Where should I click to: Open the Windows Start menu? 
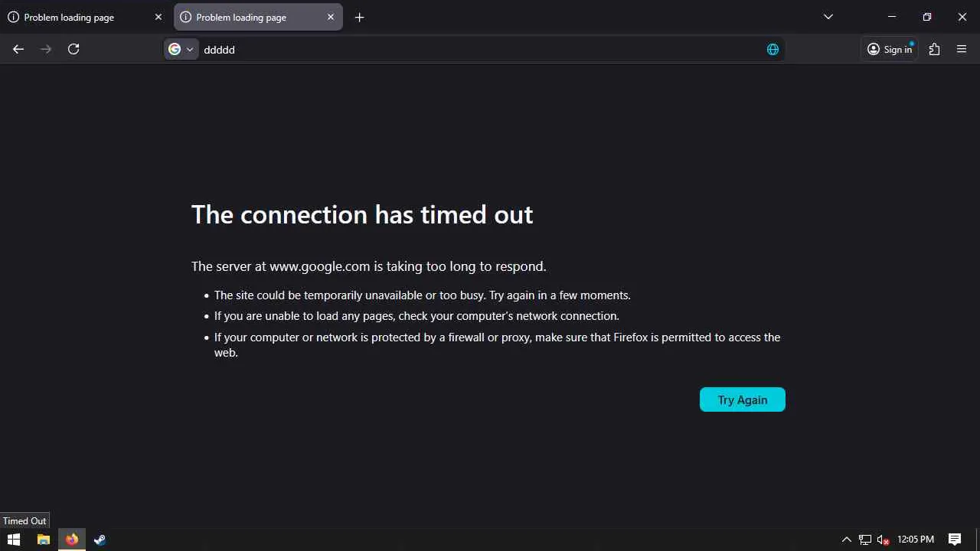click(14, 540)
